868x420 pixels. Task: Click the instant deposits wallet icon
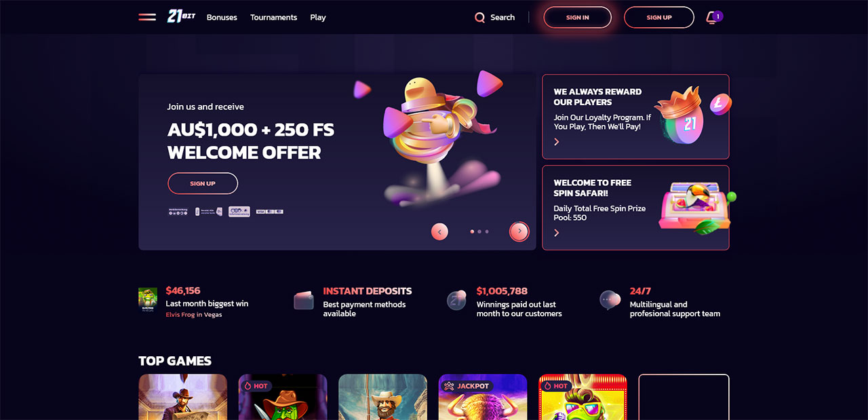click(x=304, y=300)
